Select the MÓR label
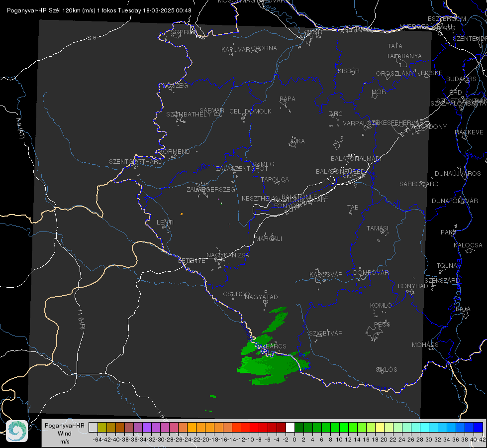Screen dimensions: 487x448 click(x=379, y=92)
